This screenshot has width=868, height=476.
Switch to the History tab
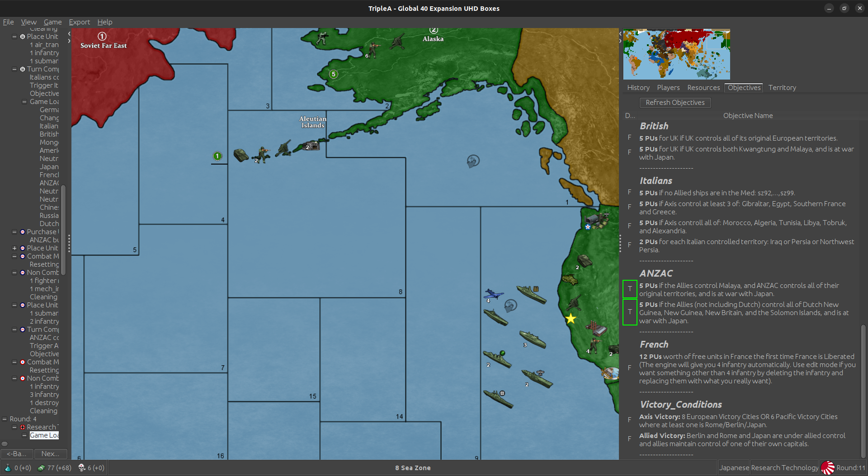pos(638,88)
